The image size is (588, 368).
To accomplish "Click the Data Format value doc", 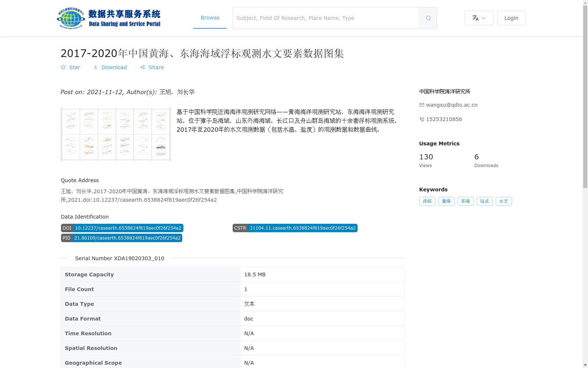I will pos(248,319).
